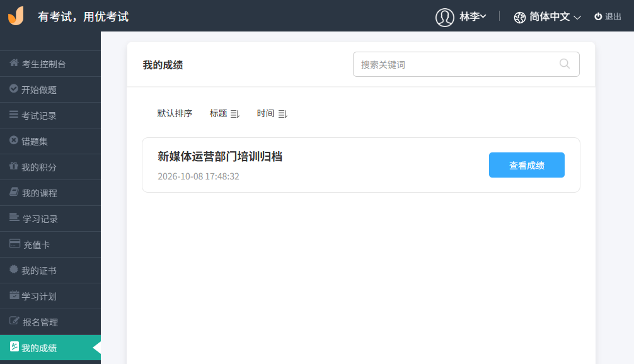Click sort icon next to 标题

coord(235,115)
